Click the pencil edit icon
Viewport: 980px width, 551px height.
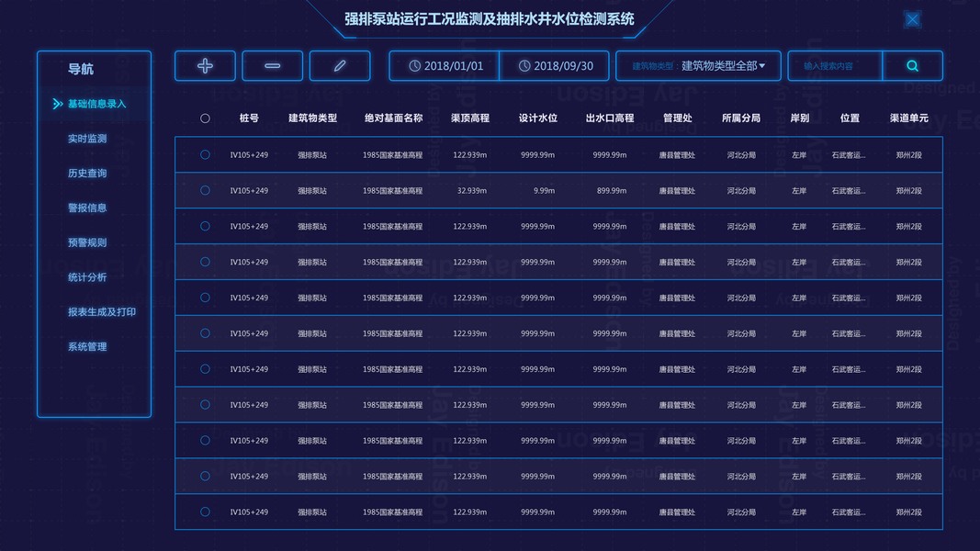[x=340, y=65]
